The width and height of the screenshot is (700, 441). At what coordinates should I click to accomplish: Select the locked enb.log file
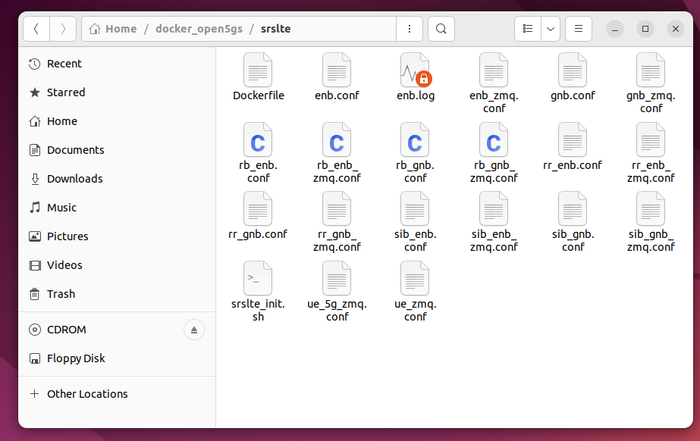(x=414, y=70)
